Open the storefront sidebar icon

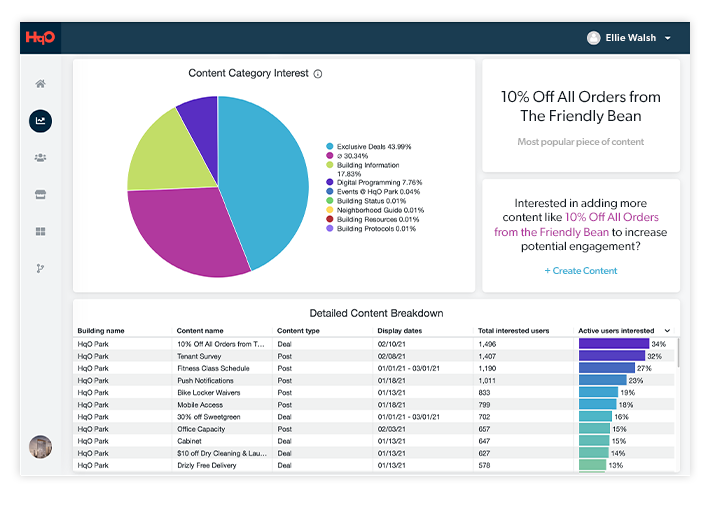point(40,194)
